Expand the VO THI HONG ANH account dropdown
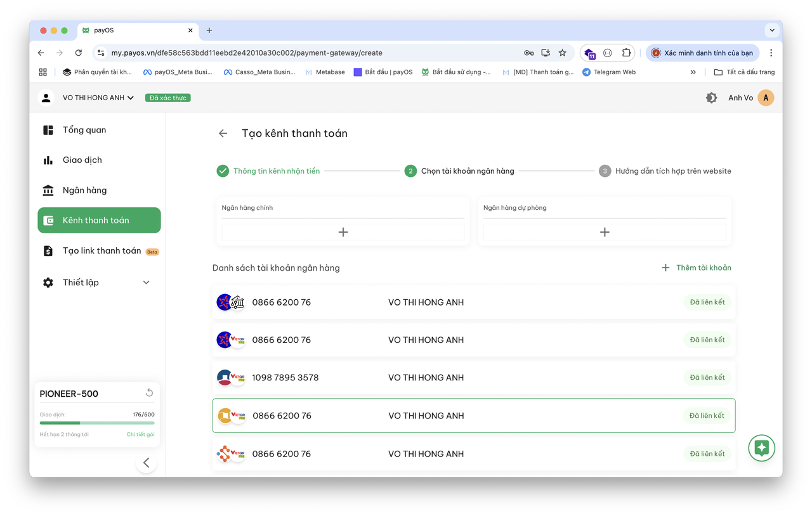The width and height of the screenshot is (812, 516). click(131, 98)
